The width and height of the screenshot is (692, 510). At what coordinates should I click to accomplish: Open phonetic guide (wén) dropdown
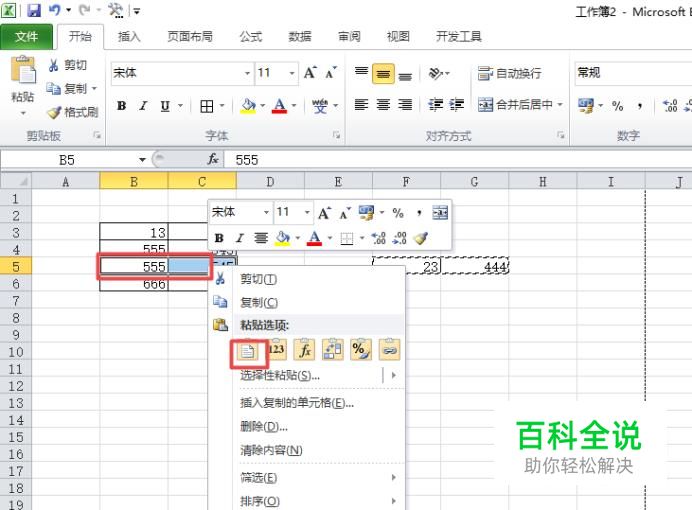[x=336, y=105]
